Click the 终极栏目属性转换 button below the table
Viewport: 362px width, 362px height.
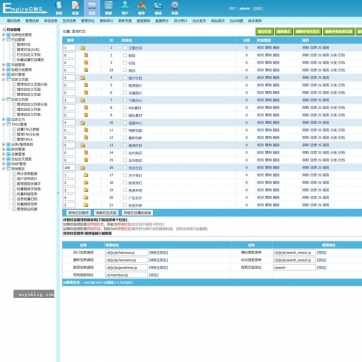coord(138,213)
